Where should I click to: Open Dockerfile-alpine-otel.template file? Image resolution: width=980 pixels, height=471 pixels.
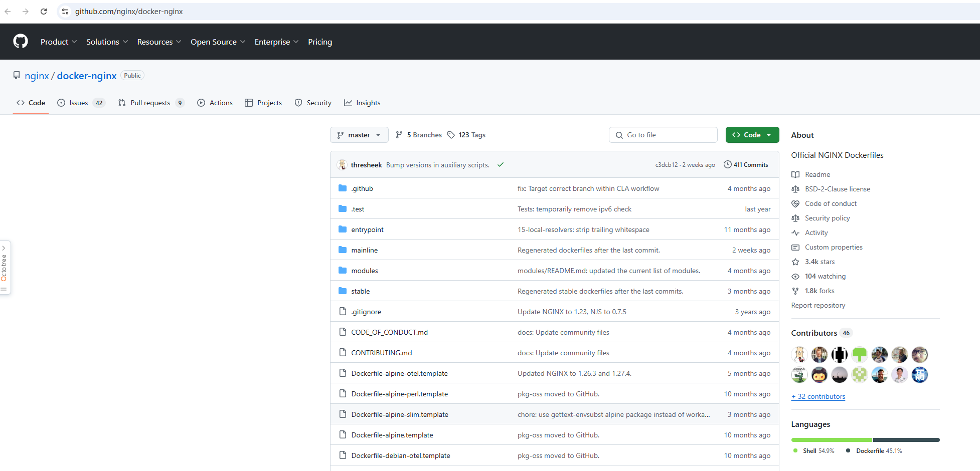pyautogui.click(x=400, y=373)
